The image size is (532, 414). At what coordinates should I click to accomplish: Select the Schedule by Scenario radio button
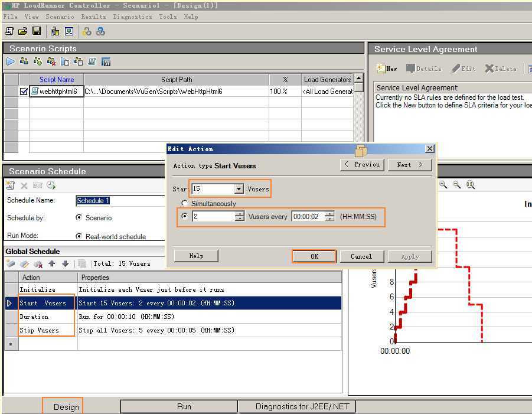[x=79, y=217]
